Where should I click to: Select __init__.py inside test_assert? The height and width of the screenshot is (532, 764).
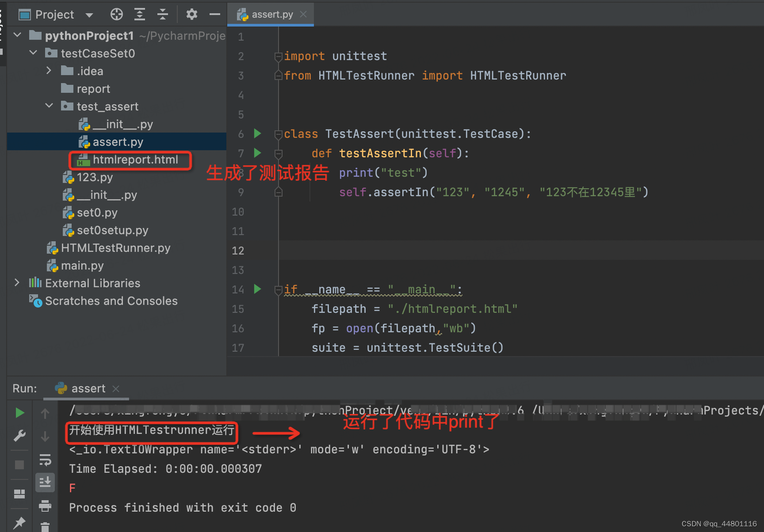tap(116, 124)
